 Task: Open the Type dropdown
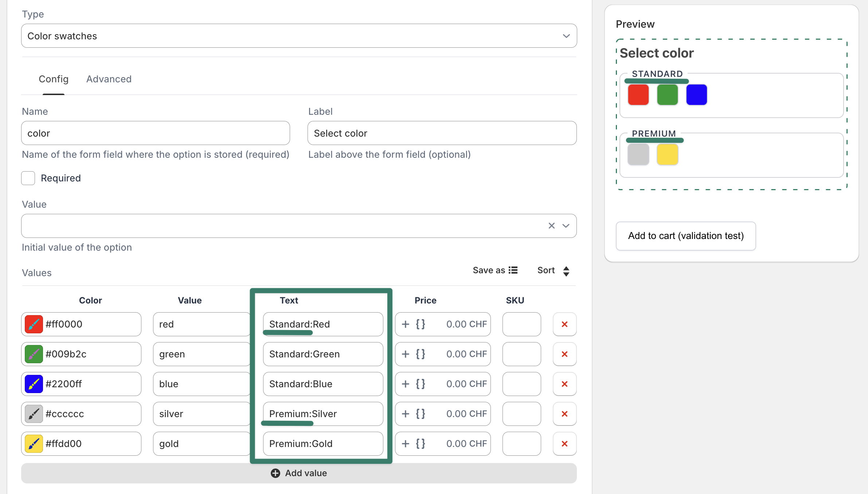[299, 36]
